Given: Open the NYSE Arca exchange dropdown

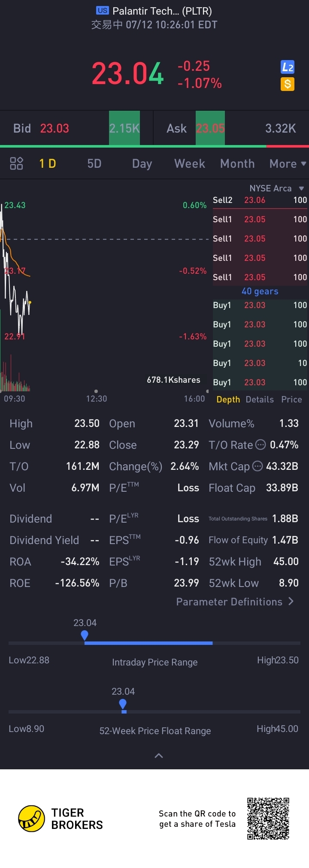Looking at the screenshot, I should point(276,188).
